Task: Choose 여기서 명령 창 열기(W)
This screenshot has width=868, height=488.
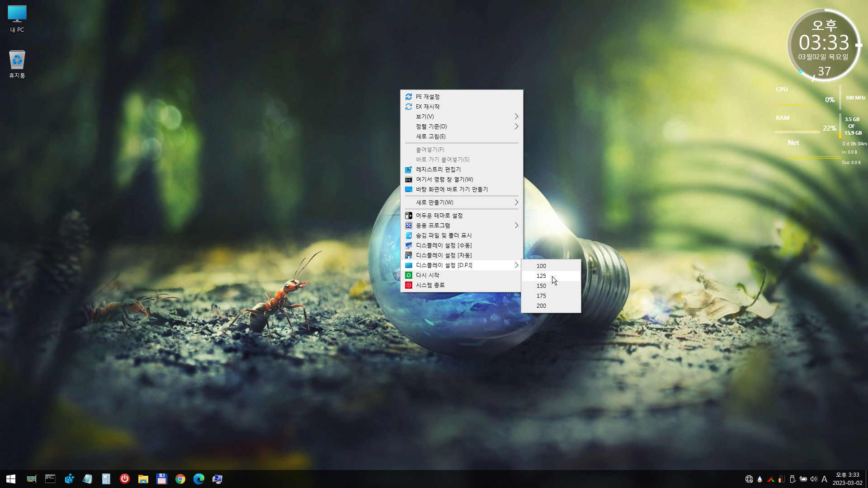Action: coord(462,179)
